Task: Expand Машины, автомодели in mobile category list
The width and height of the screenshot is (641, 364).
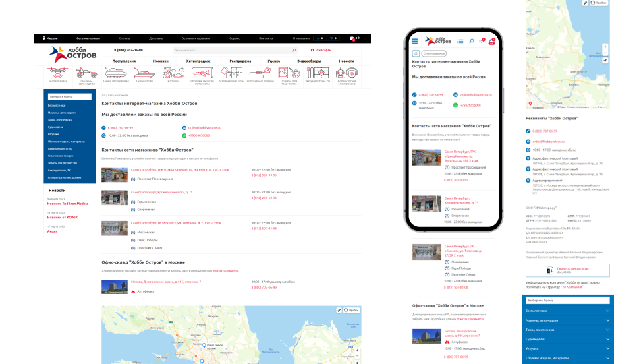Action: (607, 320)
